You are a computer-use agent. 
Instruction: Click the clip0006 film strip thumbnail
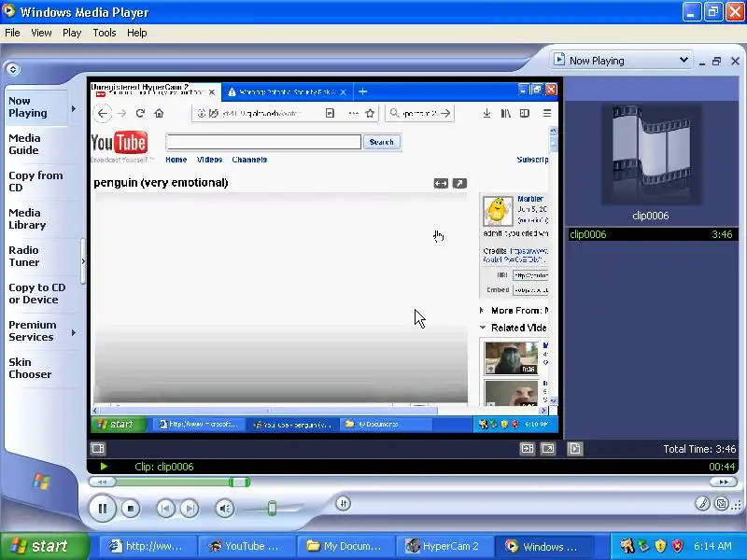pos(651,155)
